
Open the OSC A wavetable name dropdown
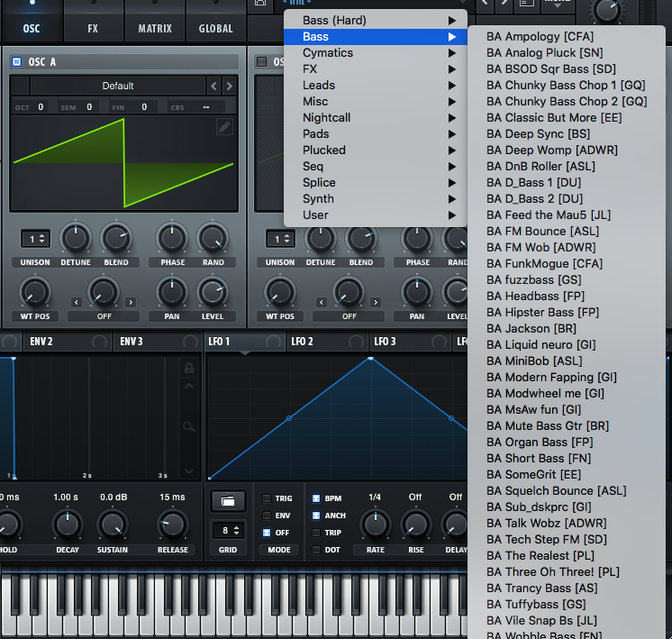click(x=117, y=87)
